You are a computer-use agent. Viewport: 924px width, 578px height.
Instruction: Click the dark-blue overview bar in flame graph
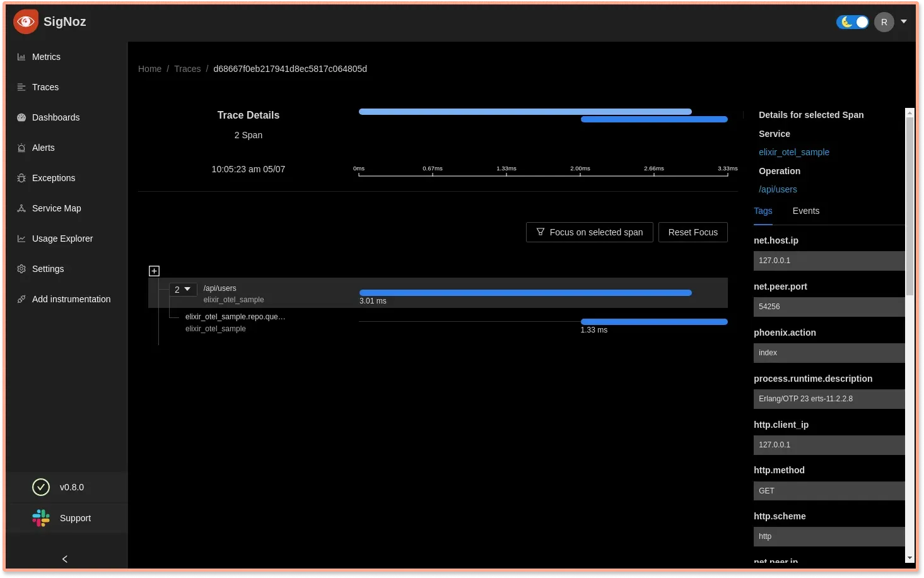point(654,119)
